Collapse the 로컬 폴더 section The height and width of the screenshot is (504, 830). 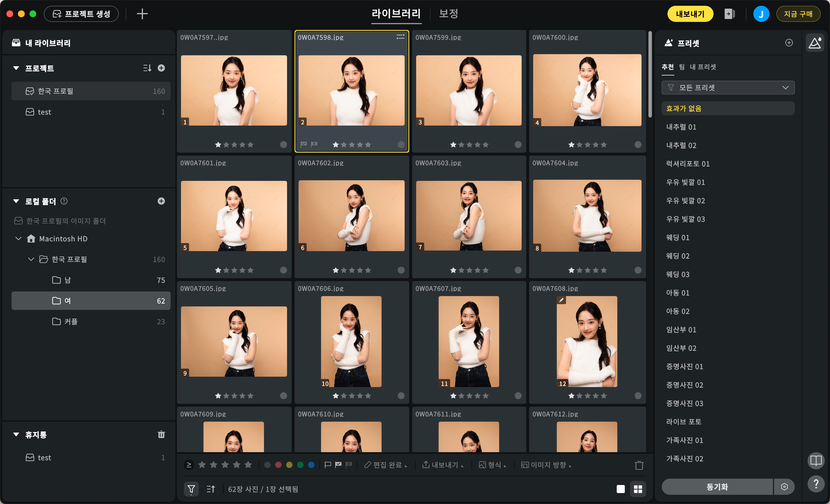(16, 201)
